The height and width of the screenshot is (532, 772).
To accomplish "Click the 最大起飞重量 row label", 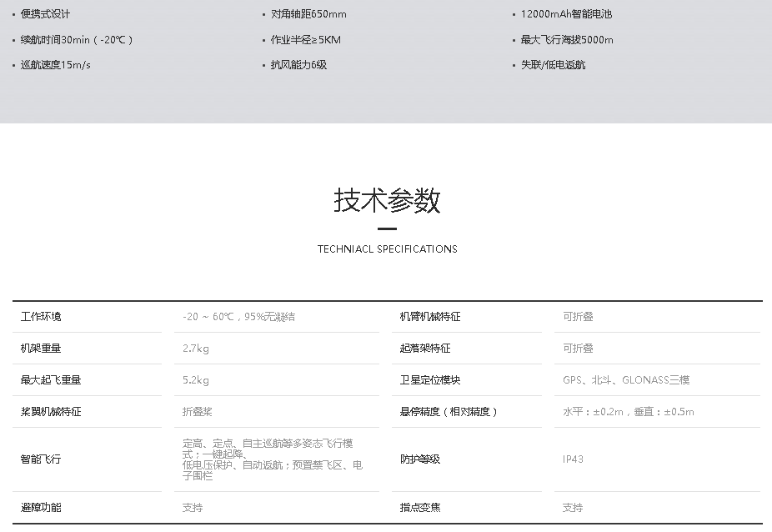I will [x=51, y=380].
